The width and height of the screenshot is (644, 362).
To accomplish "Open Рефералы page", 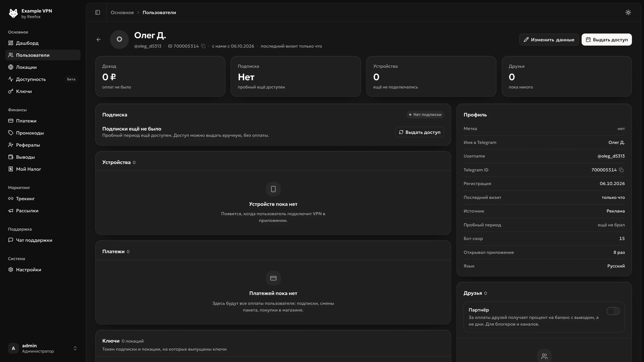I will [x=43, y=145].
